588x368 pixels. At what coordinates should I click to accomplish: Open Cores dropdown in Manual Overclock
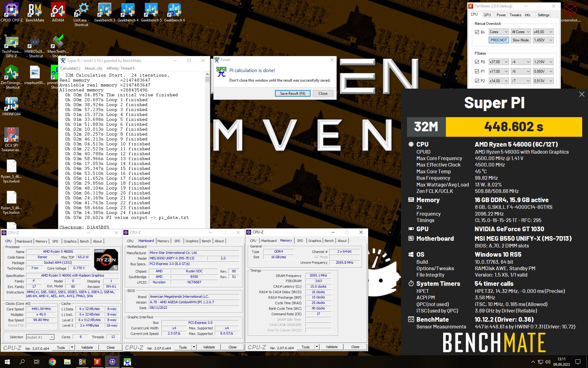tap(499, 32)
